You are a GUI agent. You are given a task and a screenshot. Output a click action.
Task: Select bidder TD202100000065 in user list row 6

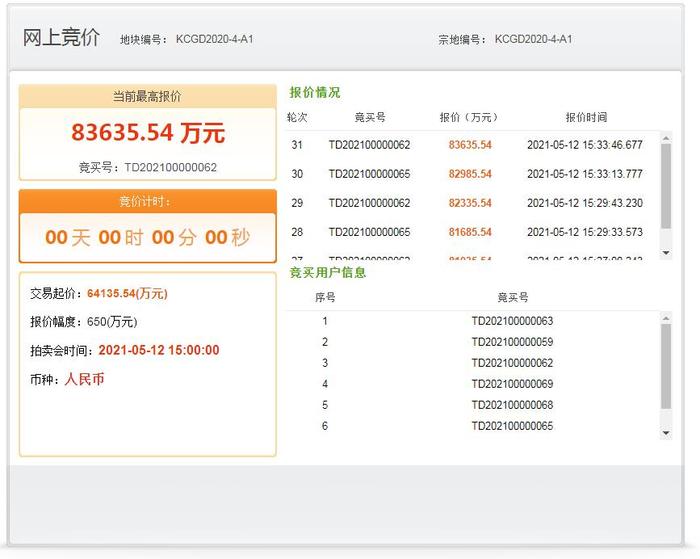512,426
